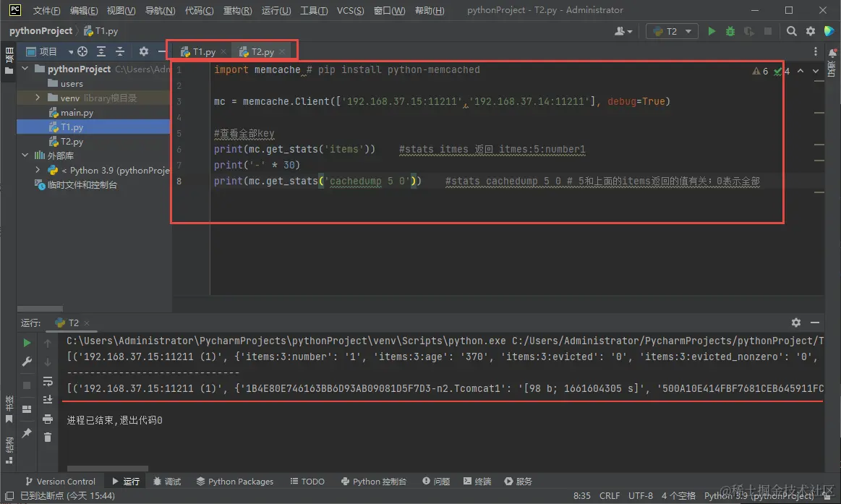Go to previous highlighted error arrow
This screenshot has height=504, width=841.
801,71
